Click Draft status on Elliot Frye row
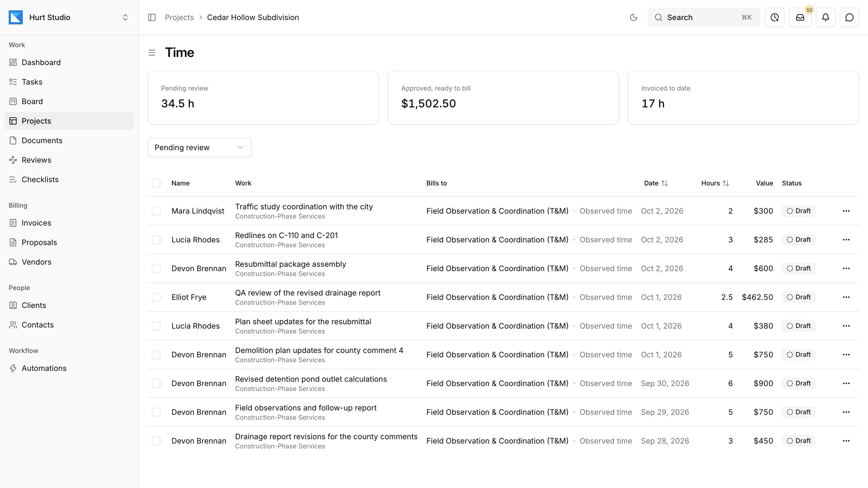Viewport: 868px width, 488px height. pyautogui.click(x=799, y=297)
